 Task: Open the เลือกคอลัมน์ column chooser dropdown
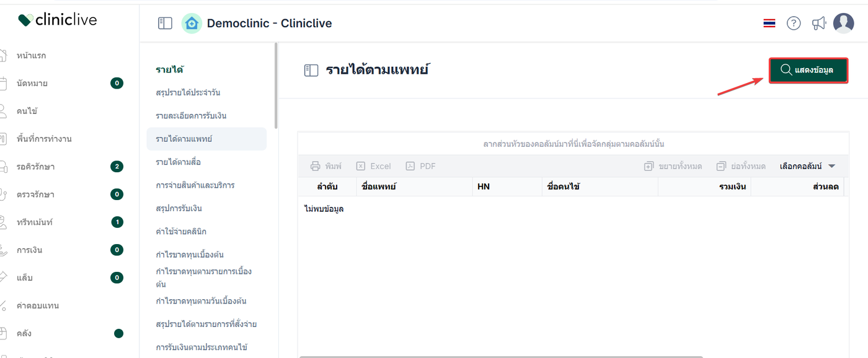tap(807, 166)
